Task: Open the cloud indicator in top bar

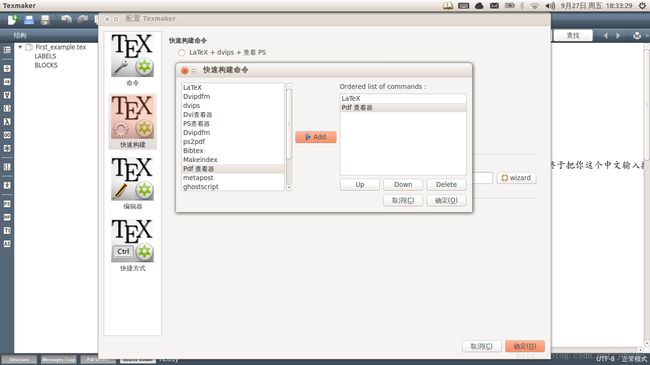Action: click(479, 5)
